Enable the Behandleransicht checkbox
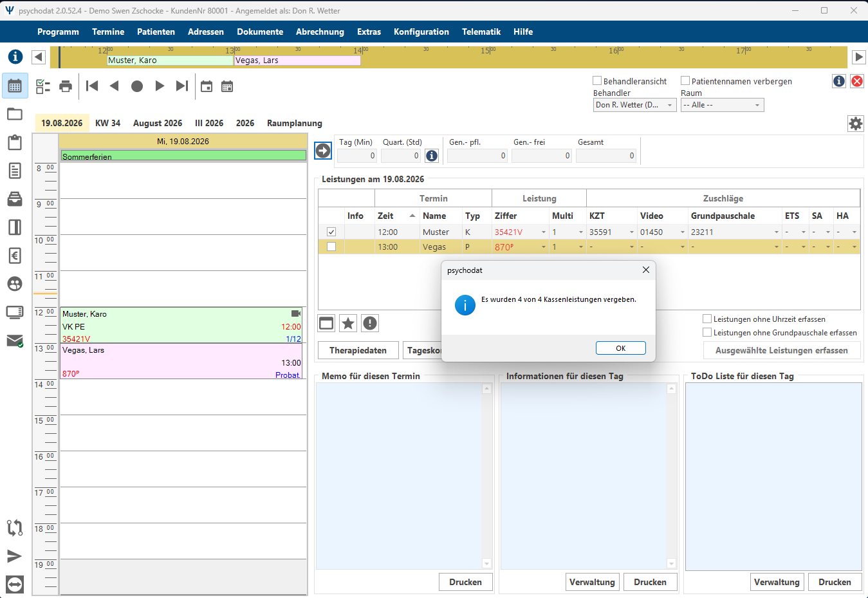 coord(597,81)
